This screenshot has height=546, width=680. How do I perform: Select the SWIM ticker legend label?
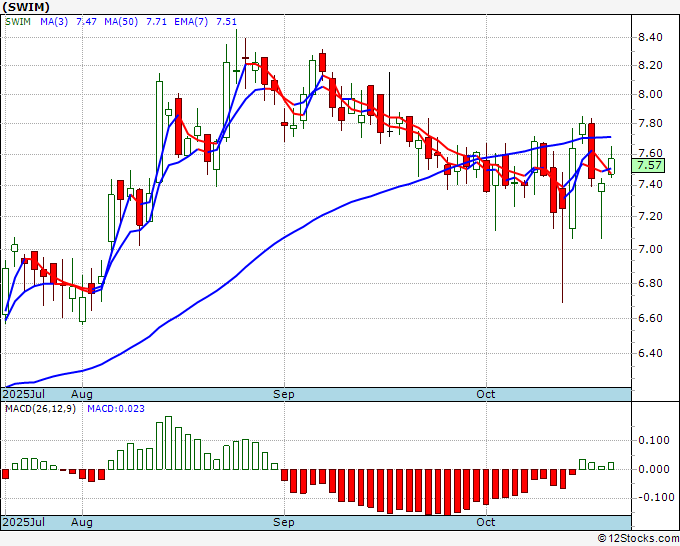[x=18, y=22]
